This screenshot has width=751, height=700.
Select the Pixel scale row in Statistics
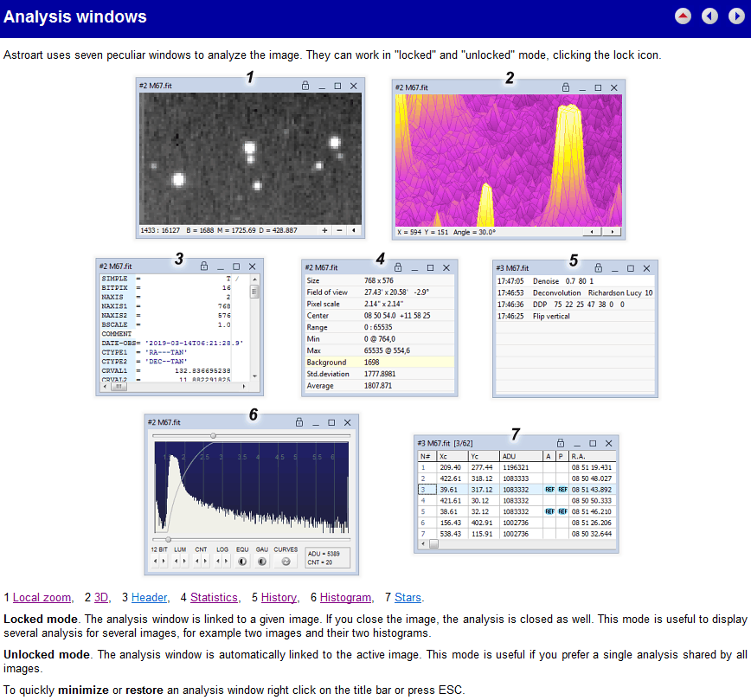[x=379, y=304]
